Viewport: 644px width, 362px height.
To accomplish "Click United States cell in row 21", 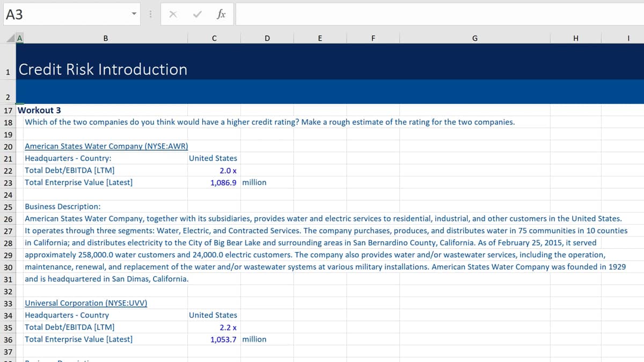I will 213,158.
